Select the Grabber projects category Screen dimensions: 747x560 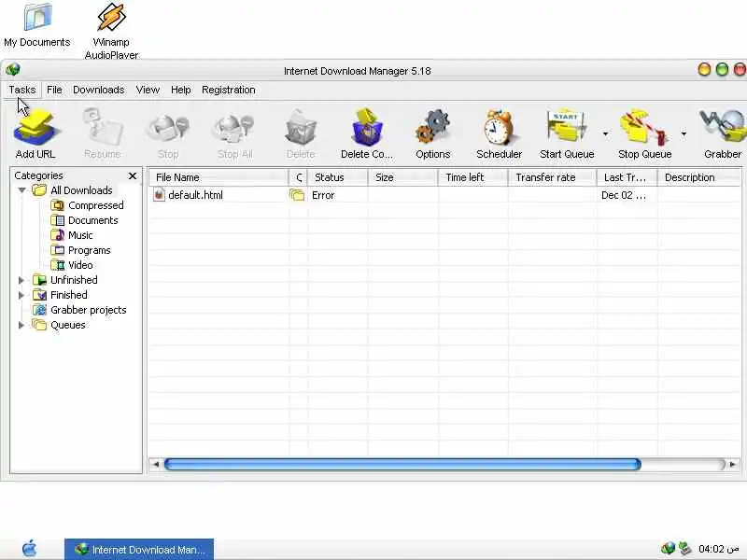pyautogui.click(x=88, y=310)
